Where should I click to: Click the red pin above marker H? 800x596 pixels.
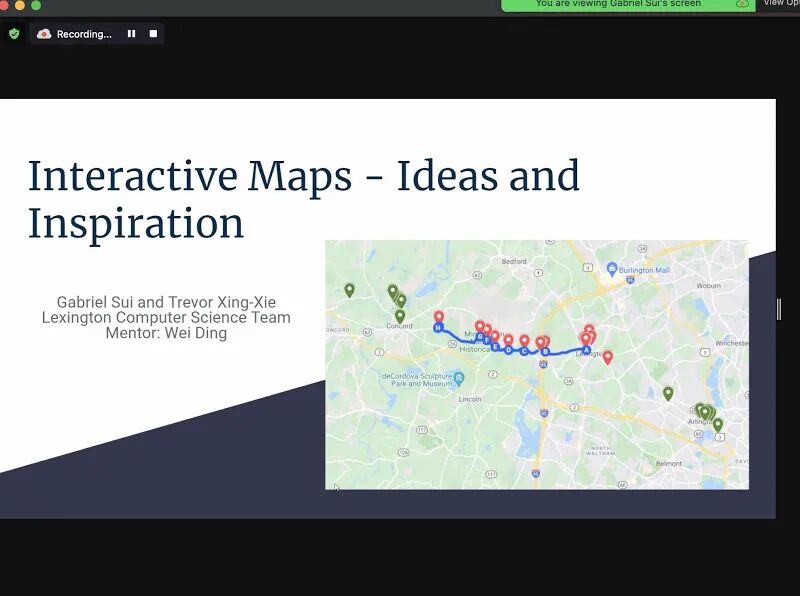coord(439,316)
